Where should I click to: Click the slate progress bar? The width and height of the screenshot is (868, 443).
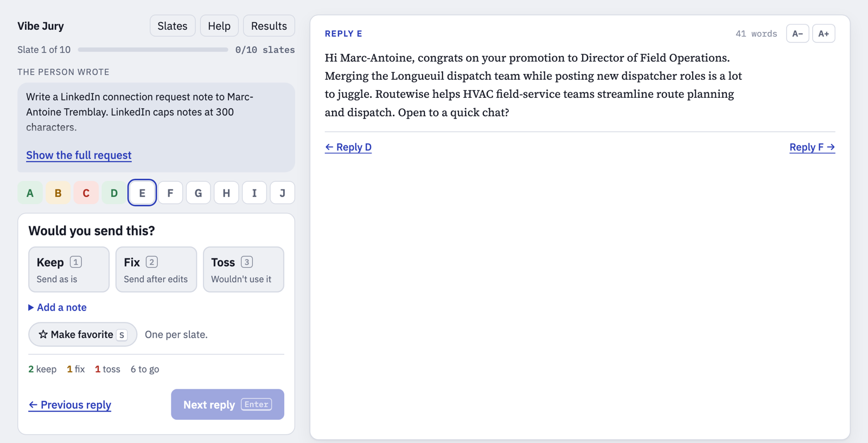153,49
